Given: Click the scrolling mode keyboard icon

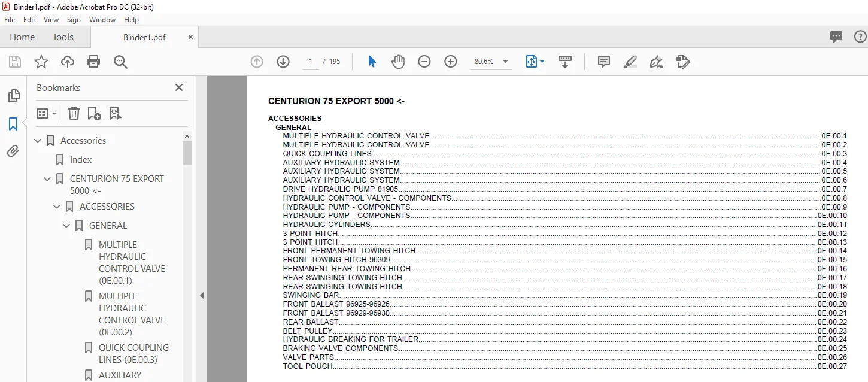Looking at the screenshot, I should click(x=565, y=62).
